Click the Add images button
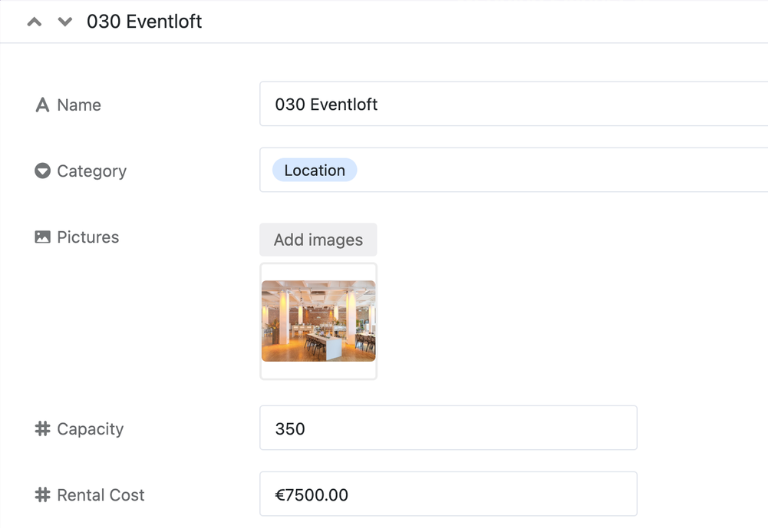 click(318, 240)
